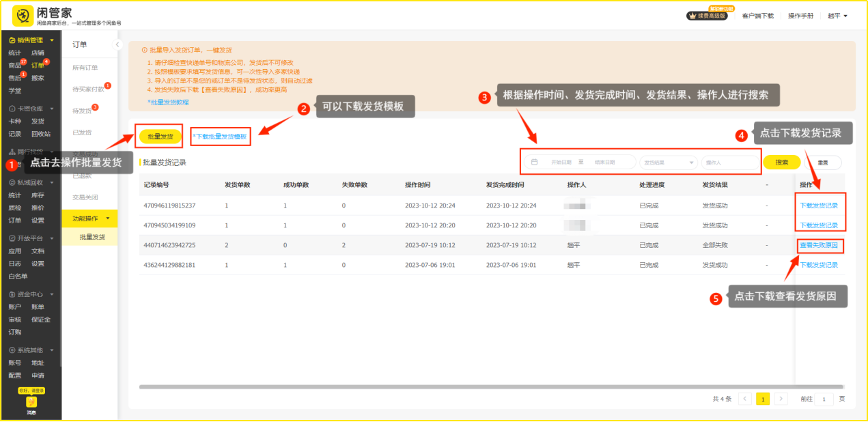The image size is (868, 422).
Task: Click the 操作人 input field
Action: (730, 163)
